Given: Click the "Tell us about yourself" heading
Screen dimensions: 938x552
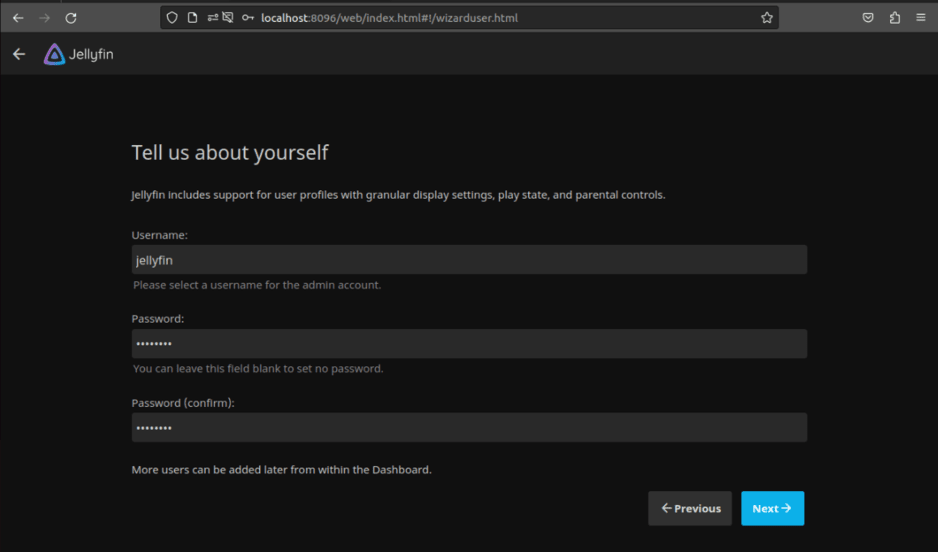Looking at the screenshot, I should pos(230,153).
